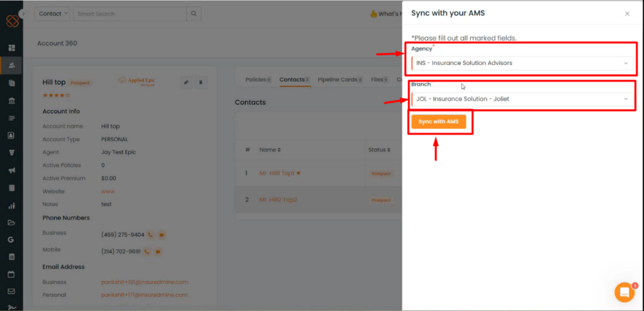The width and height of the screenshot is (644, 311).
Task: Switch to the Contacts tab
Action: click(x=295, y=79)
